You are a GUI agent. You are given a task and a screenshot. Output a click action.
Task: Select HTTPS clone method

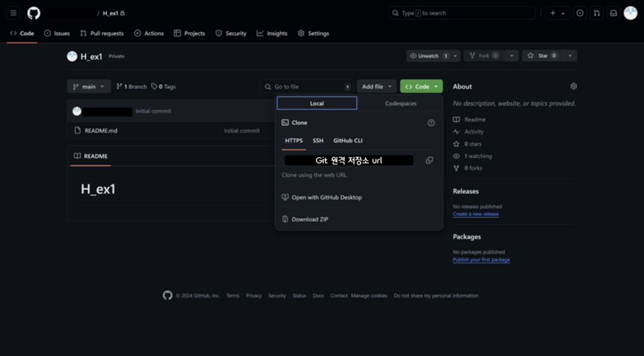[x=294, y=141]
